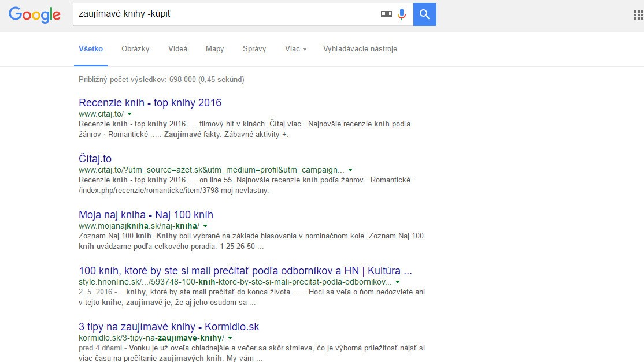Open Vyhľadávacie nástroje search tools

click(x=360, y=49)
